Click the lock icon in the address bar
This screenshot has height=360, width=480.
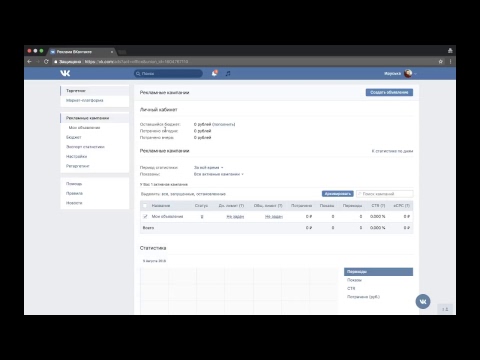coord(56,62)
